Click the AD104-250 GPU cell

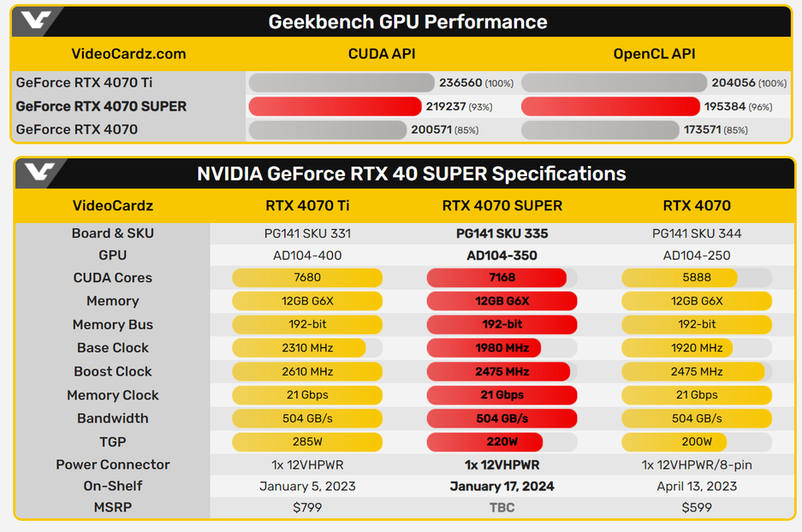(x=696, y=255)
